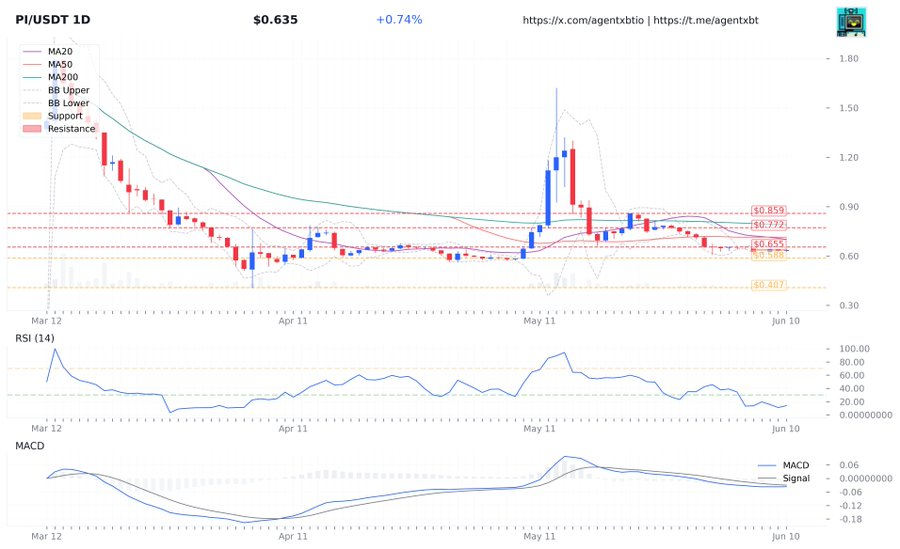Click the 20.00 RSI axis value
The height and width of the screenshot is (549, 900).
pos(852,402)
